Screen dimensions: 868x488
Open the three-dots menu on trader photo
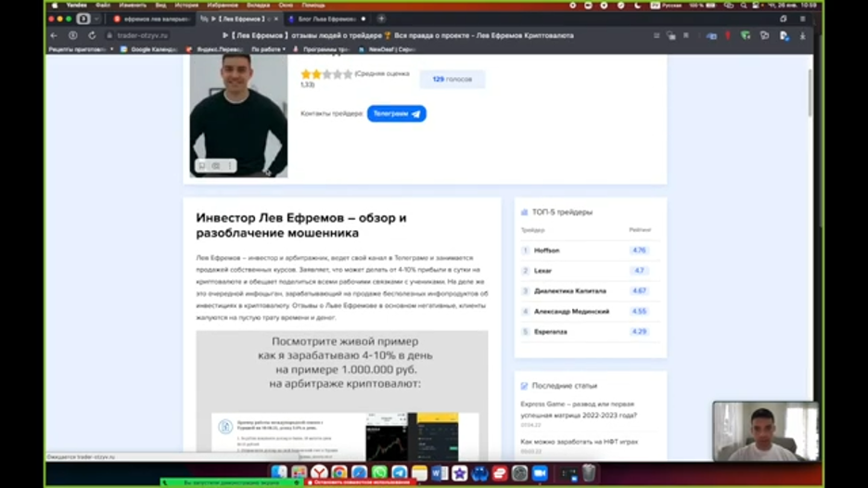(230, 166)
